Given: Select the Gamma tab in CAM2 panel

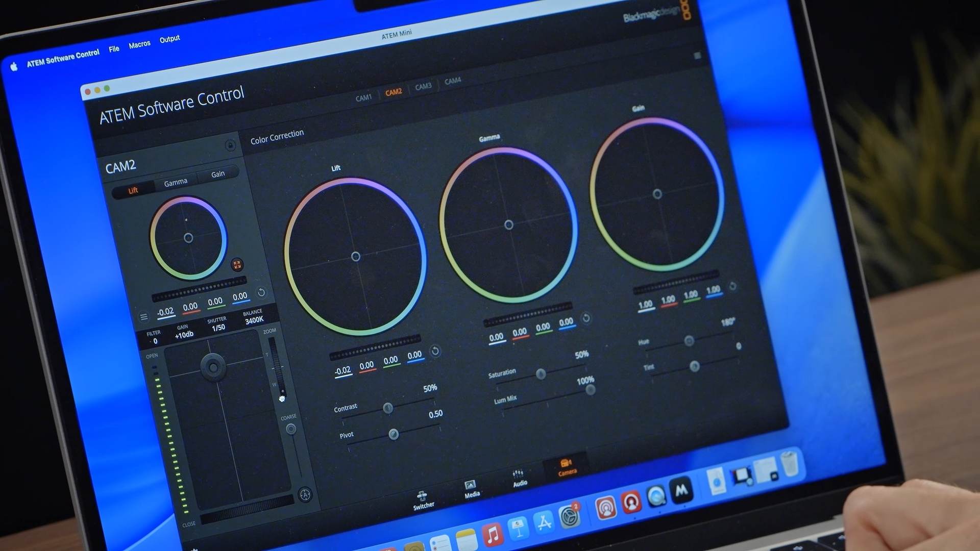Looking at the screenshot, I should pos(176,182).
